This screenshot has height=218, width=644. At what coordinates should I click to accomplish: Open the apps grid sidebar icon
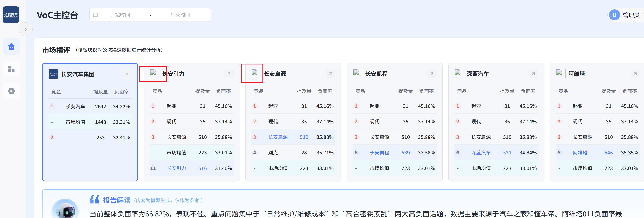11,69
